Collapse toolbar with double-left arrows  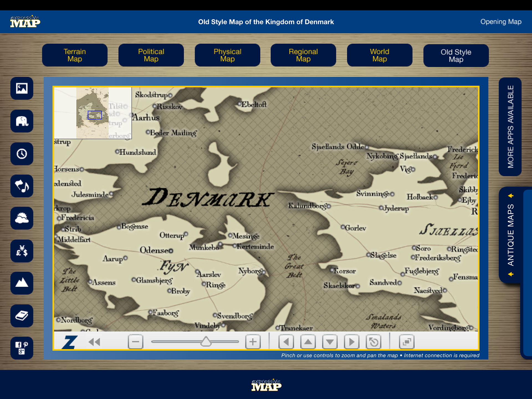coord(94,342)
